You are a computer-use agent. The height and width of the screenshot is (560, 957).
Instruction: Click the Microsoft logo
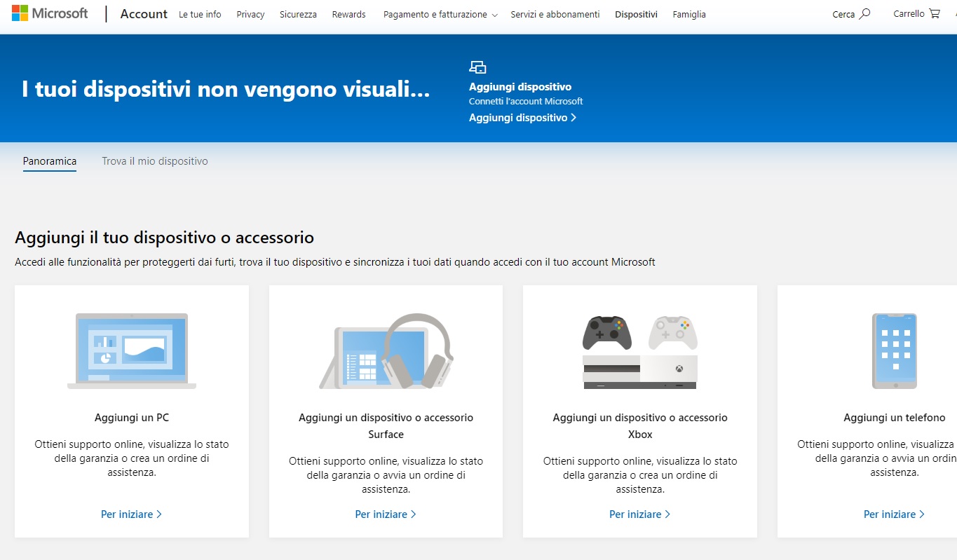tap(50, 13)
